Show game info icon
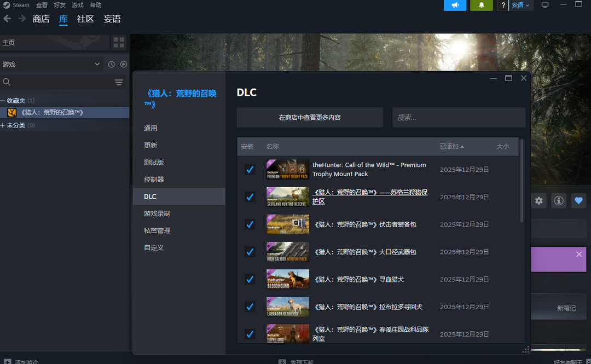The height and width of the screenshot is (364, 591). click(559, 201)
